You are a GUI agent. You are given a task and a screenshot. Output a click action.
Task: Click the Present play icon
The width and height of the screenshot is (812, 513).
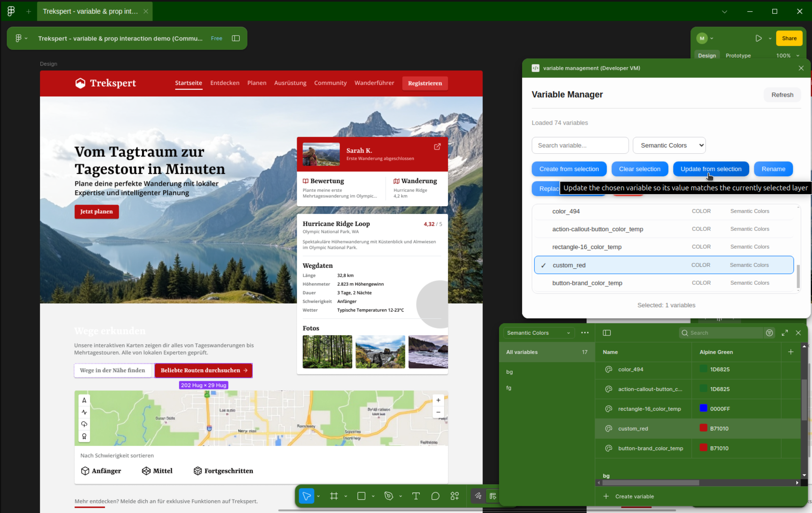tap(758, 38)
